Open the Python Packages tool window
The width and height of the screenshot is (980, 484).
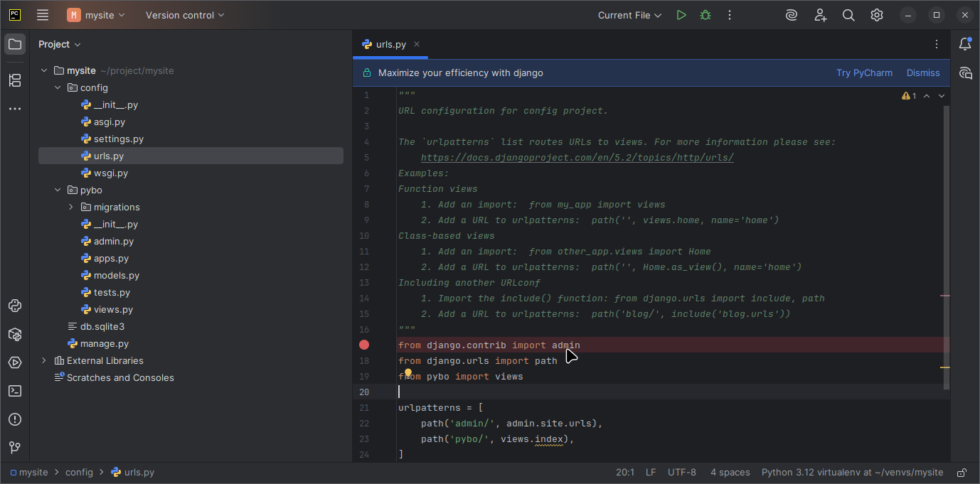[x=15, y=334]
